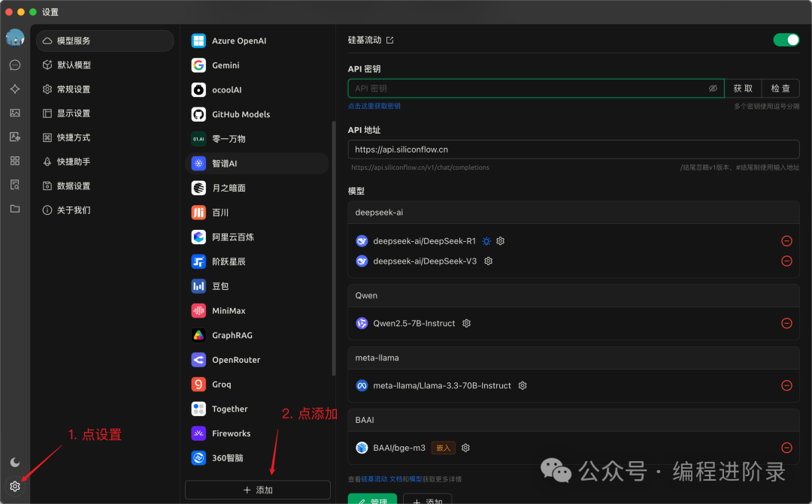Toggle dark mode moon icon
The height and width of the screenshot is (504, 812).
tap(15, 462)
